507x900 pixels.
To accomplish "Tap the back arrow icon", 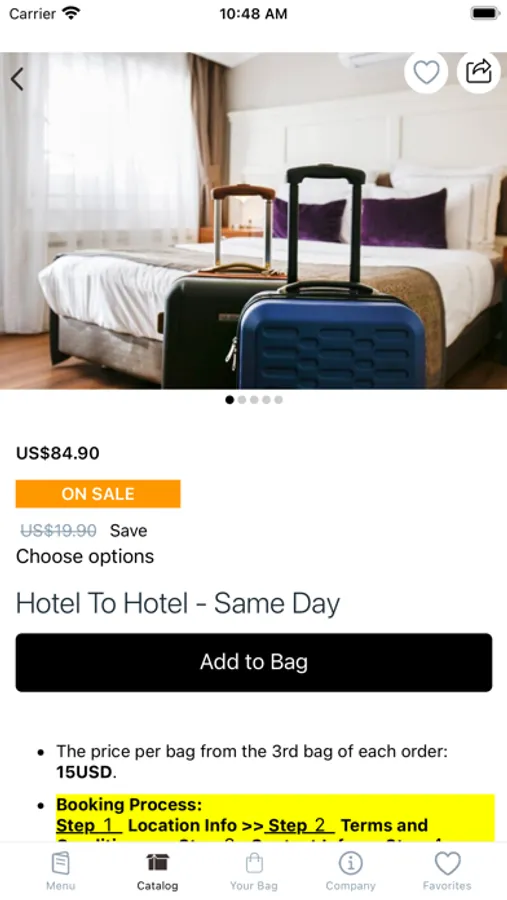I will 17,79.
